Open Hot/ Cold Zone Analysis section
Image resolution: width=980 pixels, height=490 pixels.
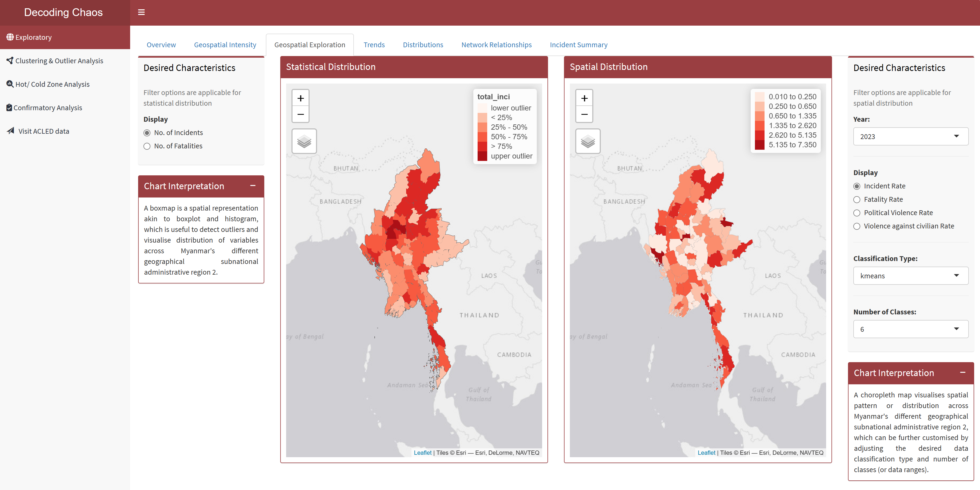(x=52, y=84)
